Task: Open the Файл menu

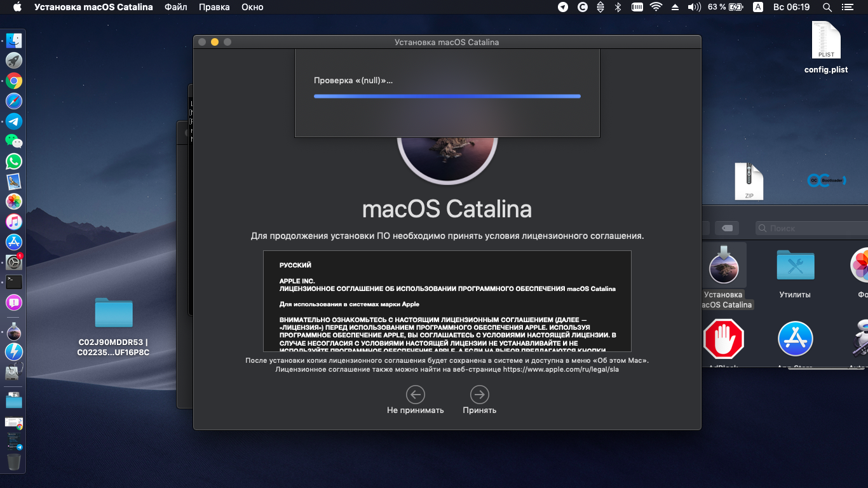Action: coord(176,7)
